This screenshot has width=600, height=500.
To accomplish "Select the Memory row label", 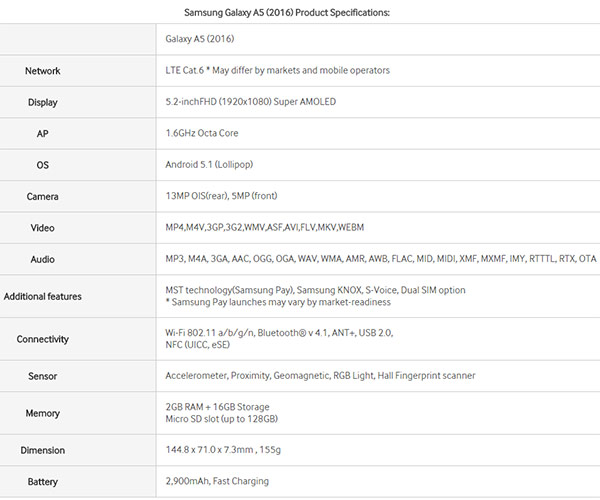I will [x=42, y=414].
